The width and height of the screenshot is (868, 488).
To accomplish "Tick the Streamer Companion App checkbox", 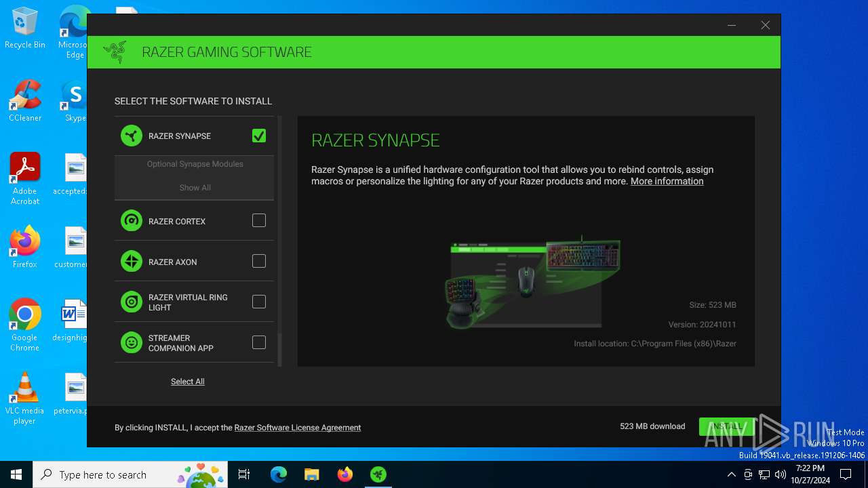I will click(x=259, y=343).
